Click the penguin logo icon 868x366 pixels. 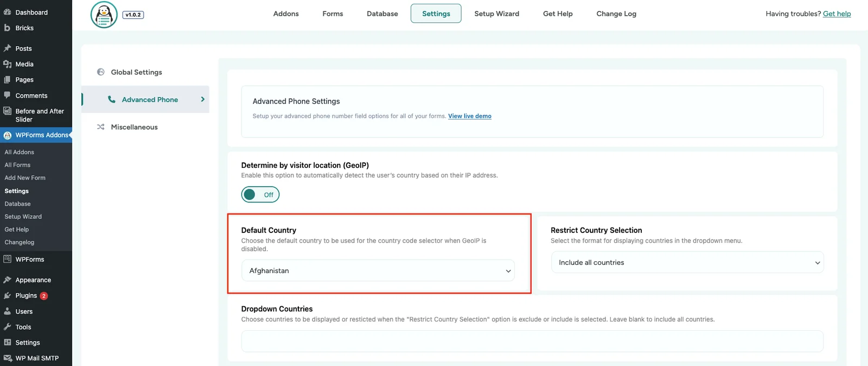pos(104,15)
